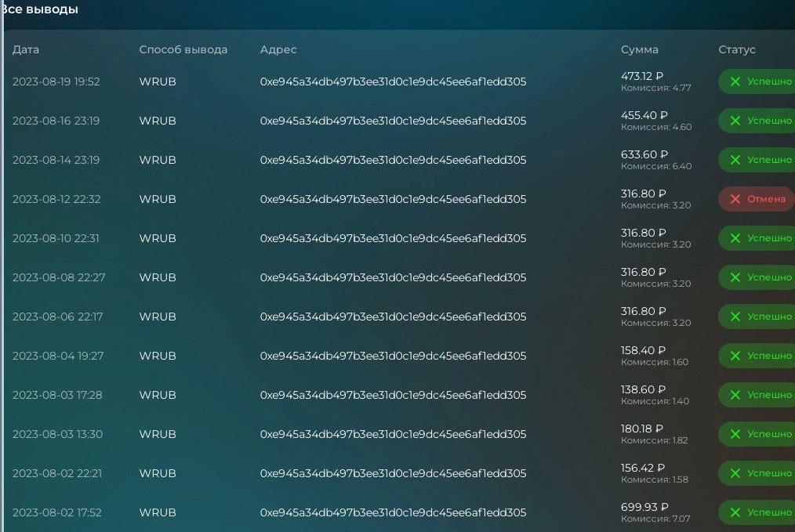The width and height of the screenshot is (795, 532).
Task: Click the amount 455.40 ₽
Action: [x=644, y=115]
